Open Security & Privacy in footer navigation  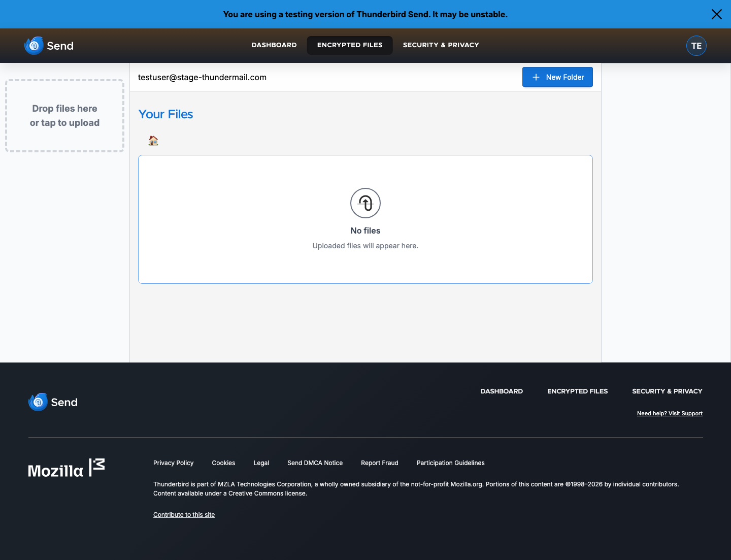[667, 391]
